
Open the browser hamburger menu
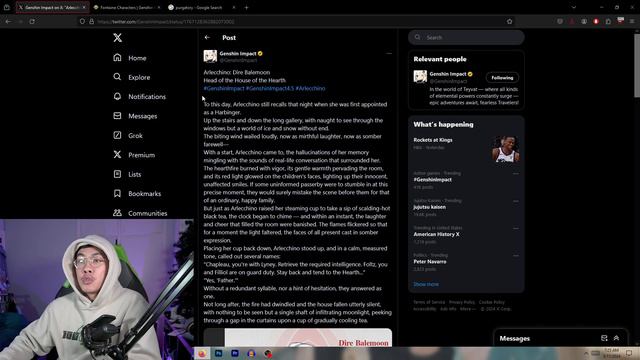click(x=632, y=21)
